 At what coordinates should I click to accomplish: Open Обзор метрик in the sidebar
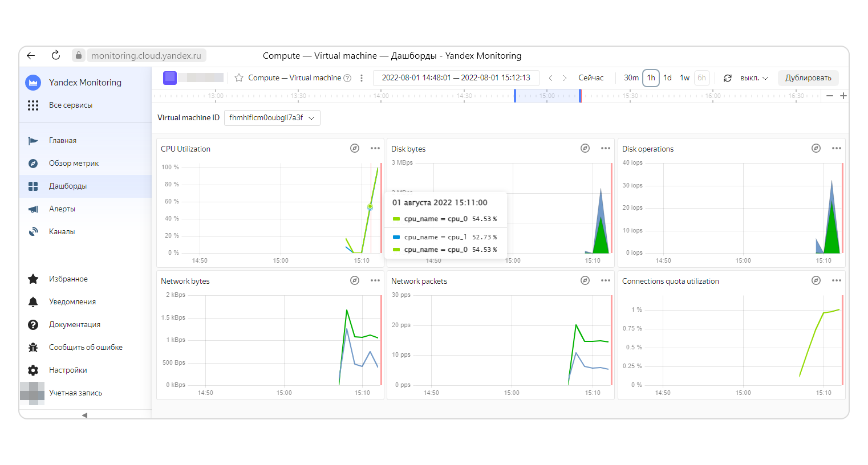(x=86, y=164)
